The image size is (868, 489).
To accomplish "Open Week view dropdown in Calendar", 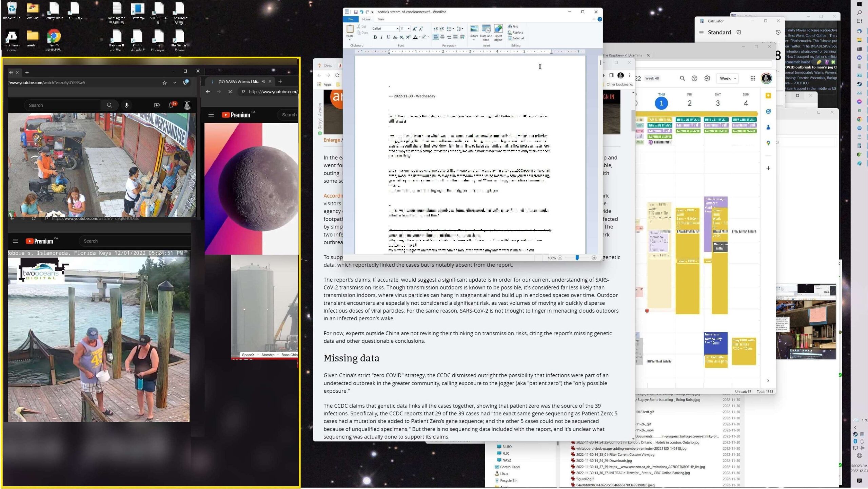I will [x=728, y=78].
